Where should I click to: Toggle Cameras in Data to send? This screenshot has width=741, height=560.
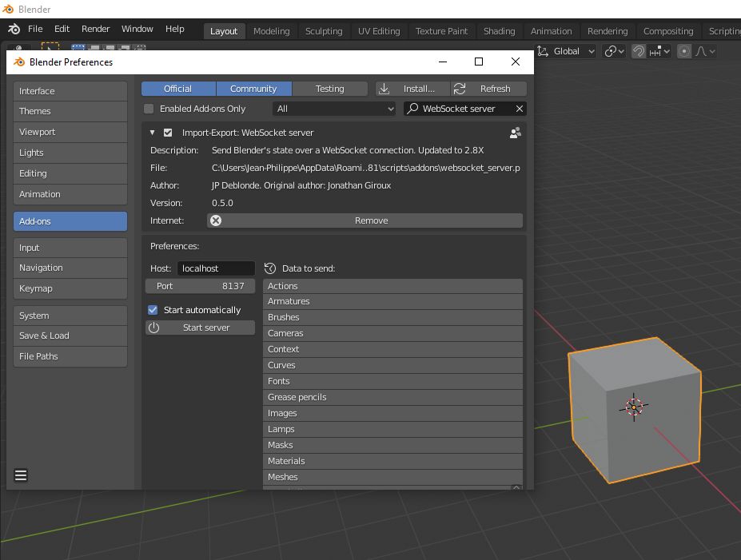click(392, 333)
